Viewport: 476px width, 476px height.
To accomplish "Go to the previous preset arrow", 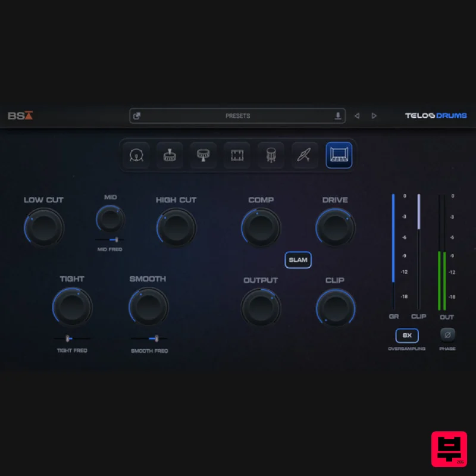I will (357, 116).
